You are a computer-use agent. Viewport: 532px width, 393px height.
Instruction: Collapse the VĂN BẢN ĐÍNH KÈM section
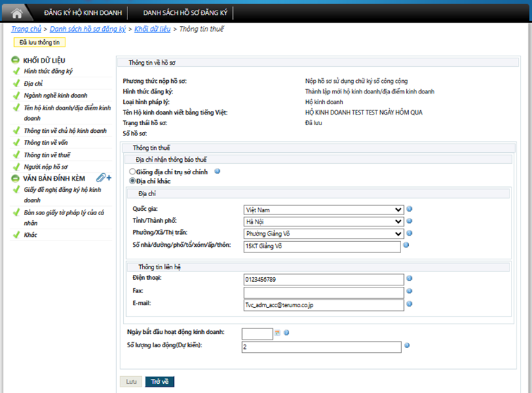pyautogui.click(x=15, y=179)
